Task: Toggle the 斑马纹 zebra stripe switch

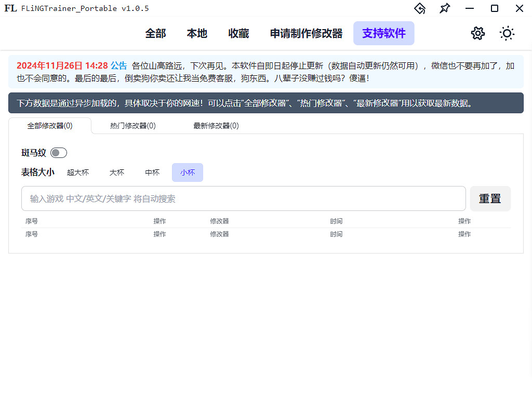Action: (x=58, y=152)
